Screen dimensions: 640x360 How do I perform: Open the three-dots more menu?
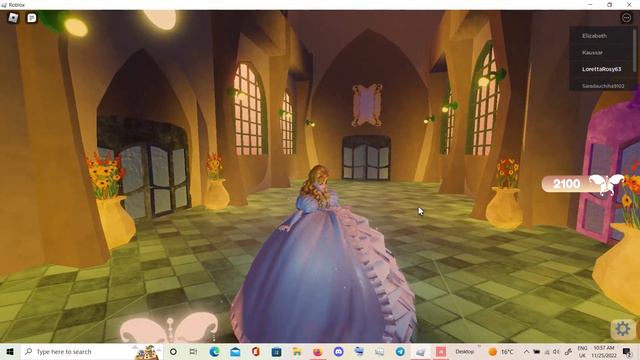[x=626, y=18]
